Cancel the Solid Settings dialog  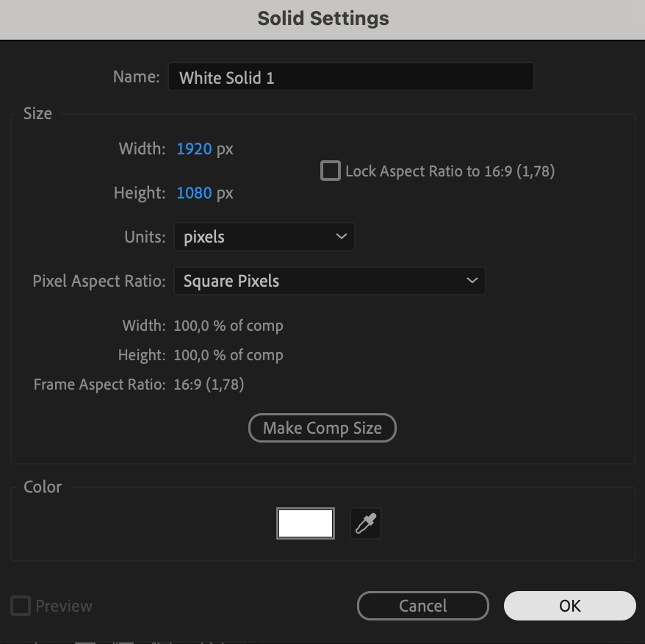point(422,606)
